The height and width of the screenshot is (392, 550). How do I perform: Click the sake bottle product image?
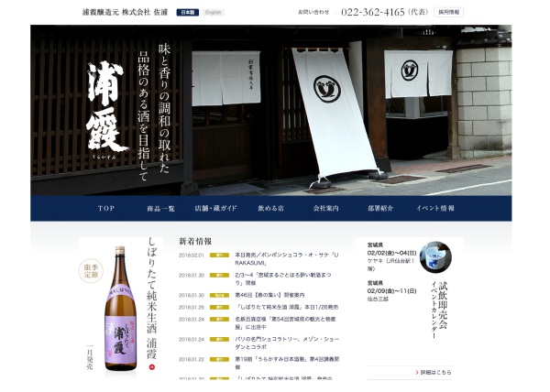point(120,309)
